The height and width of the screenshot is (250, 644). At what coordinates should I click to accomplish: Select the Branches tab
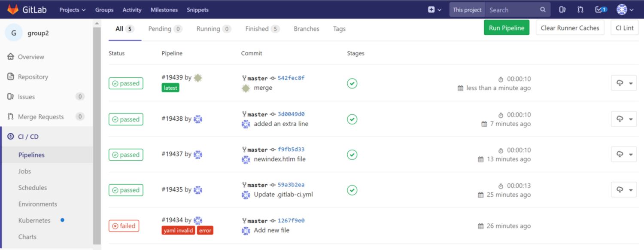coord(307,29)
